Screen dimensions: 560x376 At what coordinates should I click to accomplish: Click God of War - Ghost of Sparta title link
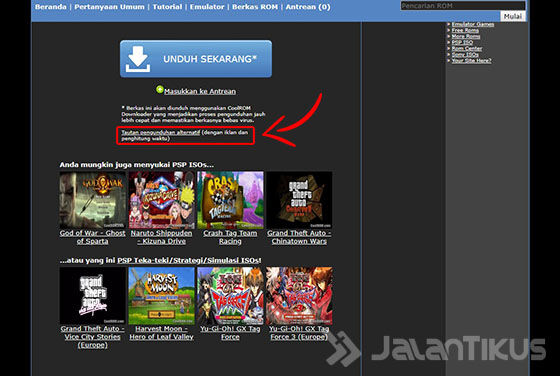(92, 237)
